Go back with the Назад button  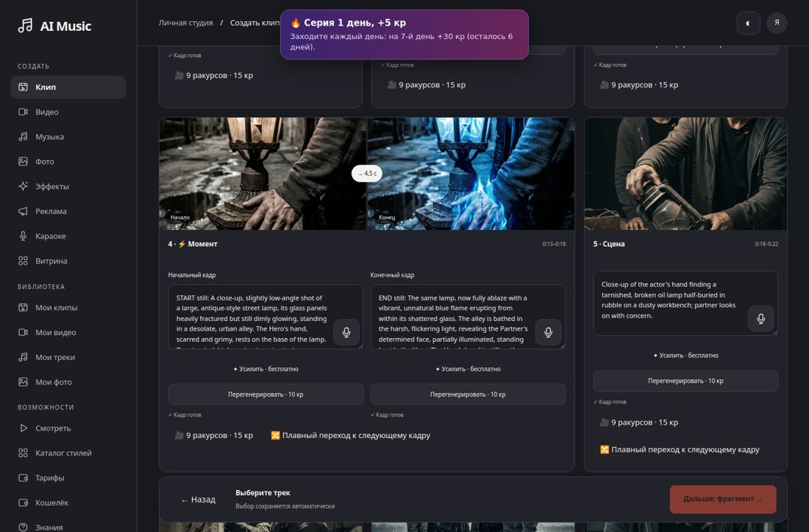(x=199, y=500)
